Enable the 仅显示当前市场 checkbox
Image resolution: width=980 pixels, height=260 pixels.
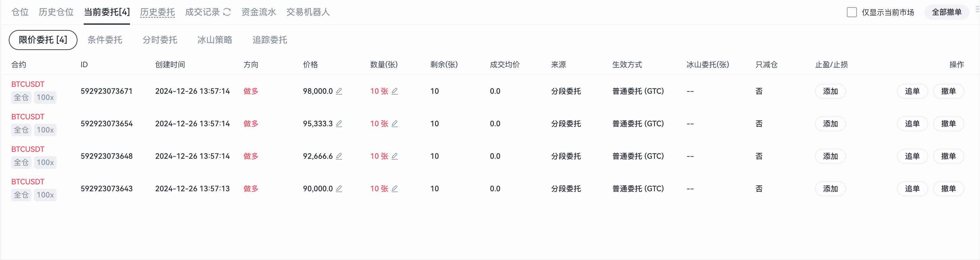click(852, 12)
